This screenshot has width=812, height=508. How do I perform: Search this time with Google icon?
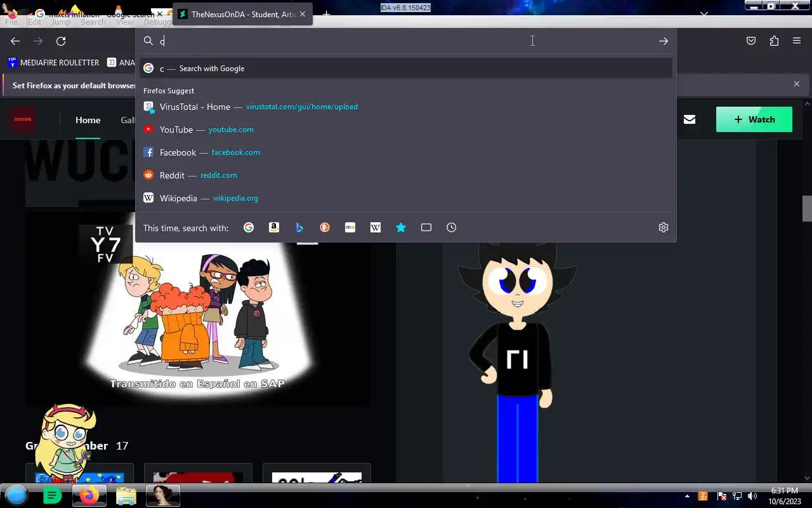tap(249, 227)
